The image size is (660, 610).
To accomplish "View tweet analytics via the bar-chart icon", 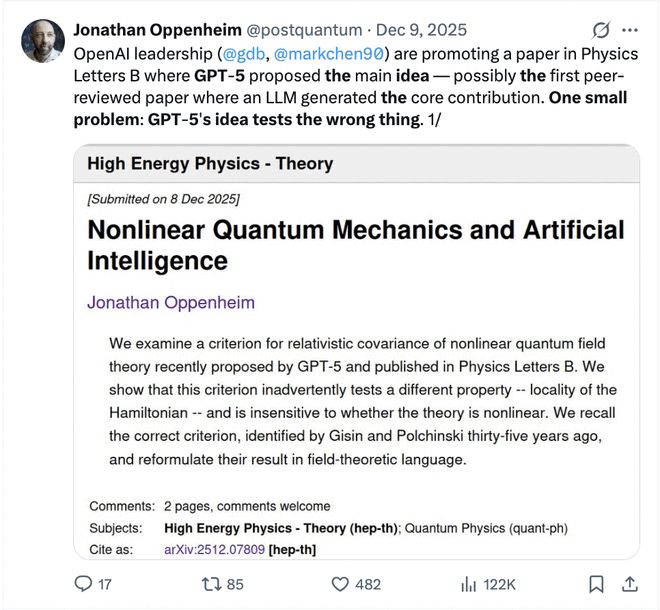I will coord(467,584).
